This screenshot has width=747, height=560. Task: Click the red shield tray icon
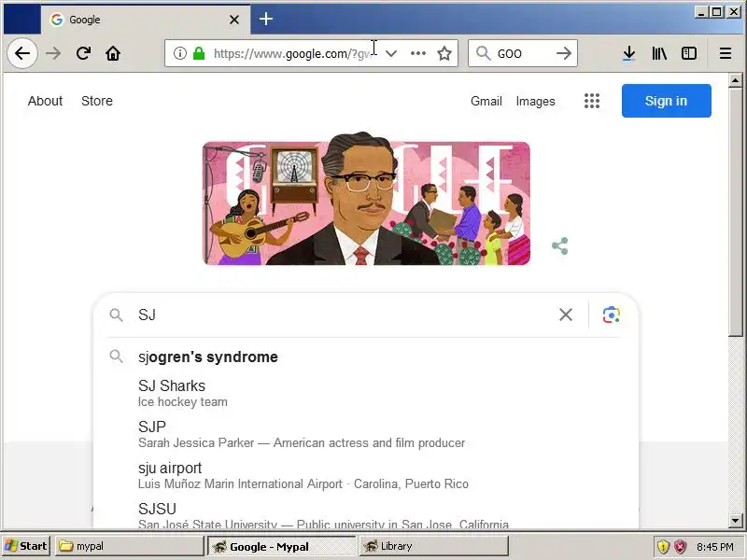point(681,546)
